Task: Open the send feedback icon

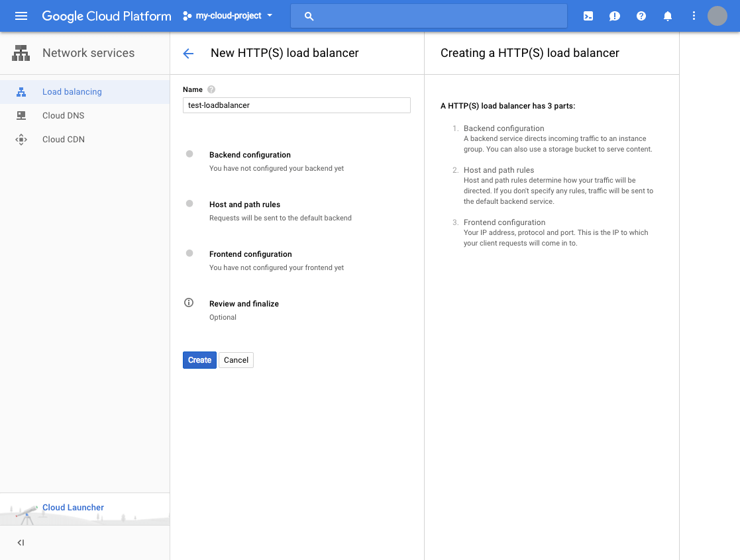Action: [x=615, y=16]
